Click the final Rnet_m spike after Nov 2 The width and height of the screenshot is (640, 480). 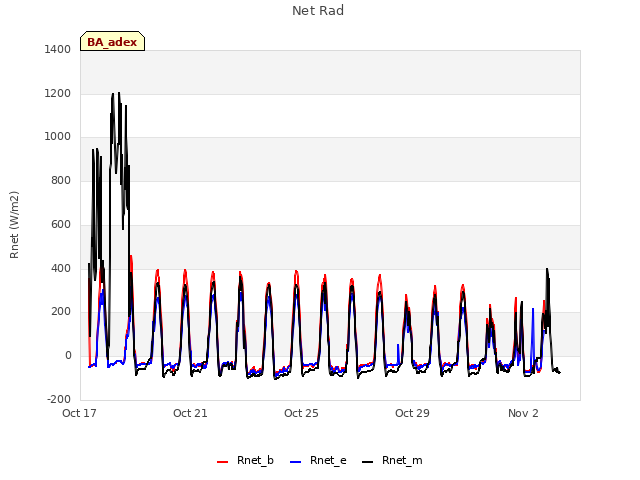547,269
